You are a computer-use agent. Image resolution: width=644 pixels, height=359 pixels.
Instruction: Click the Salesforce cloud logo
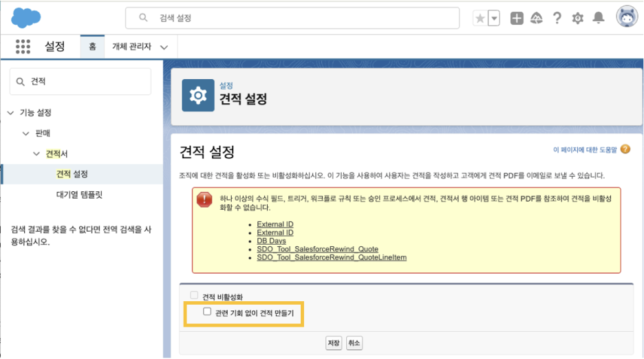[x=26, y=18]
